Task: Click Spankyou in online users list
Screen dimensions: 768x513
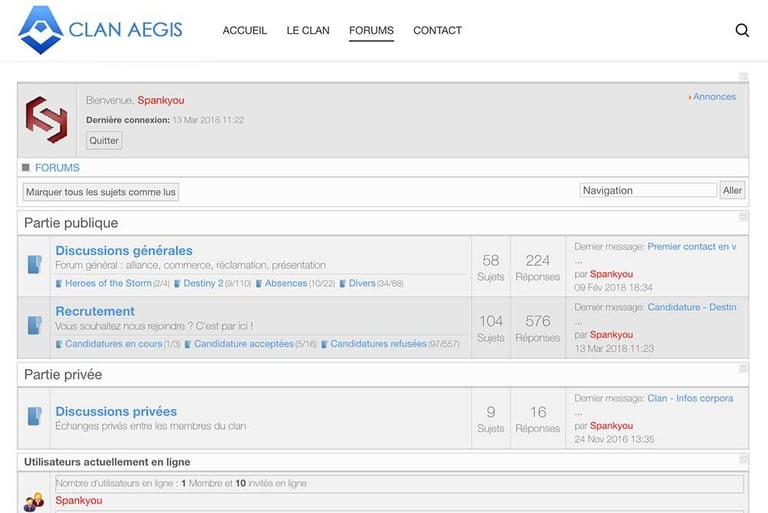Action: [x=79, y=500]
